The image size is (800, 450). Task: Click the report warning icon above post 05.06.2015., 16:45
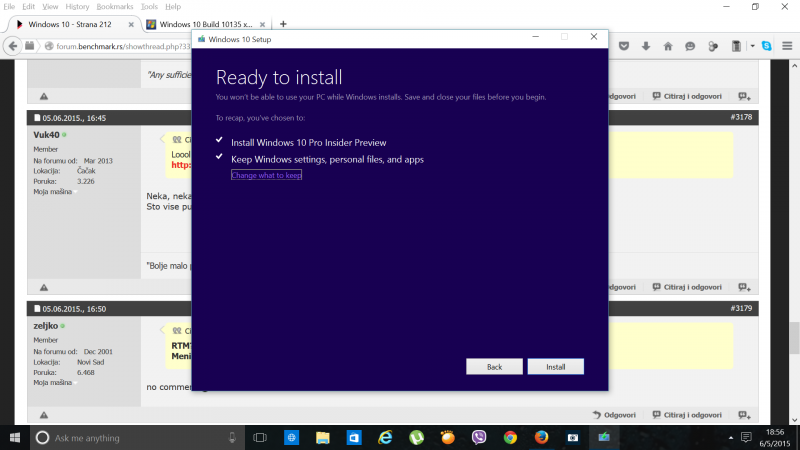point(44,96)
